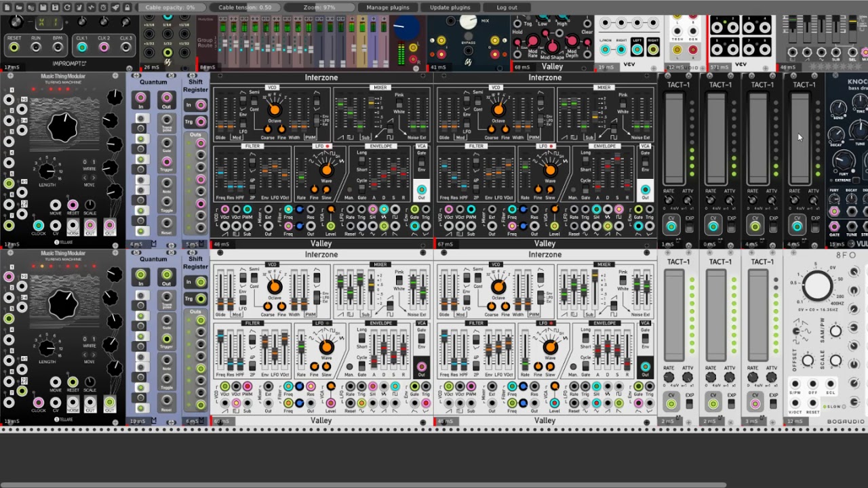Click VCA Out jack on right dark Interzone

pyautogui.click(x=645, y=190)
